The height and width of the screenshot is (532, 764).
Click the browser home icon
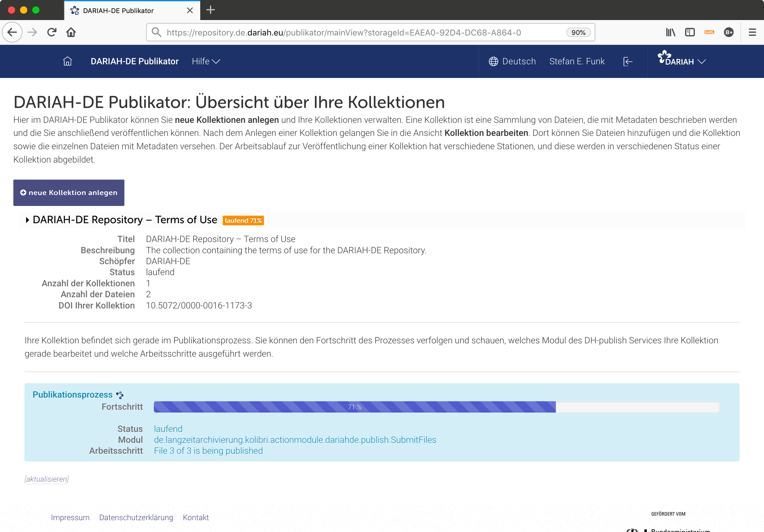pyautogui.click(x=71, y=32)
